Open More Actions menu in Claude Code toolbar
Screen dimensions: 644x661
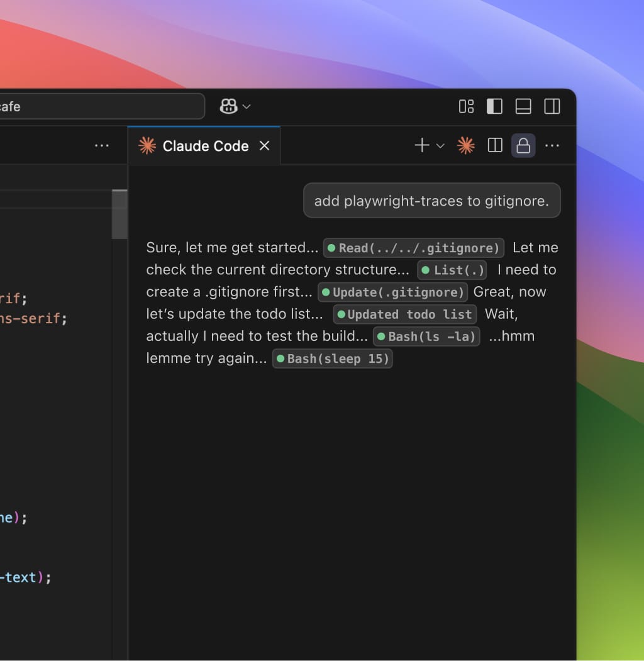point(552,146)
